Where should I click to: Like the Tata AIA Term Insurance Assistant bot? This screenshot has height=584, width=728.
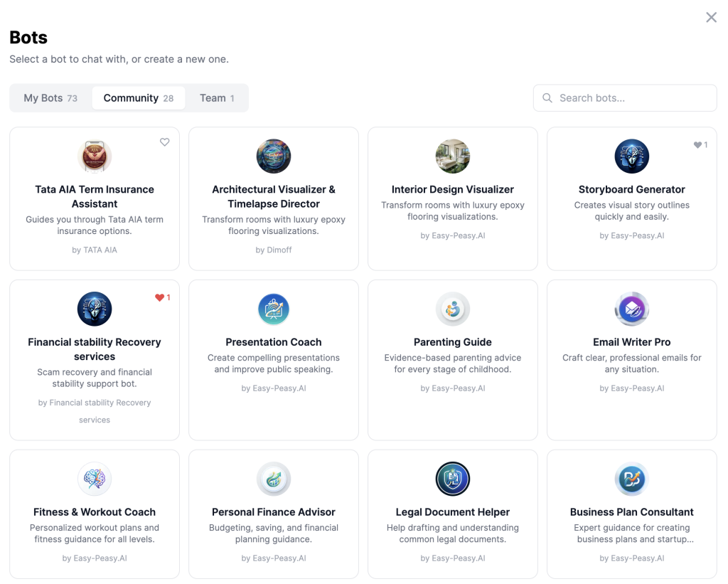[165, 142]
